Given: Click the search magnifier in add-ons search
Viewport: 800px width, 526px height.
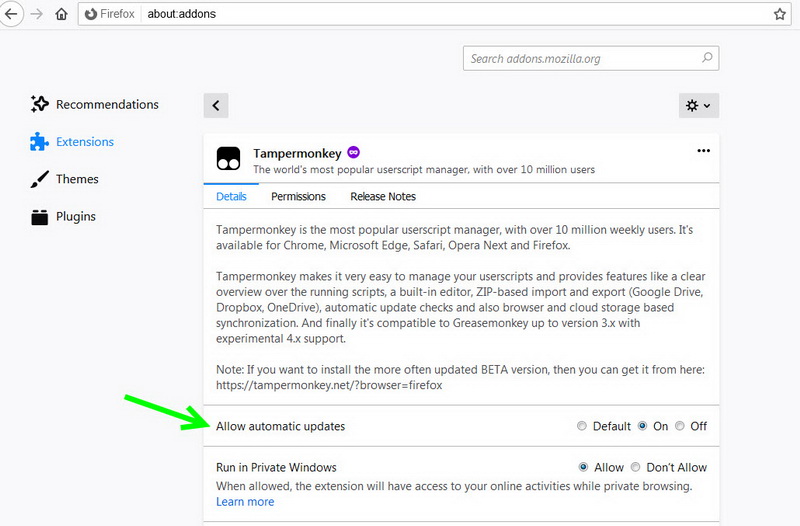Looking at the screenshot, I should point(707,58).
